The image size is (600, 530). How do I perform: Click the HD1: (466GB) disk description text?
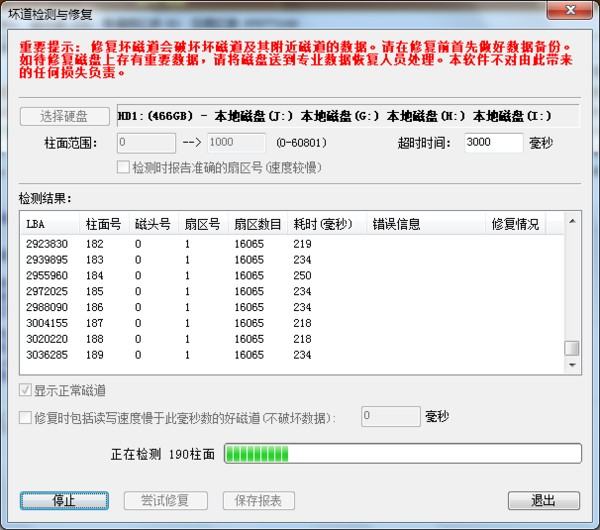point(334,116)
